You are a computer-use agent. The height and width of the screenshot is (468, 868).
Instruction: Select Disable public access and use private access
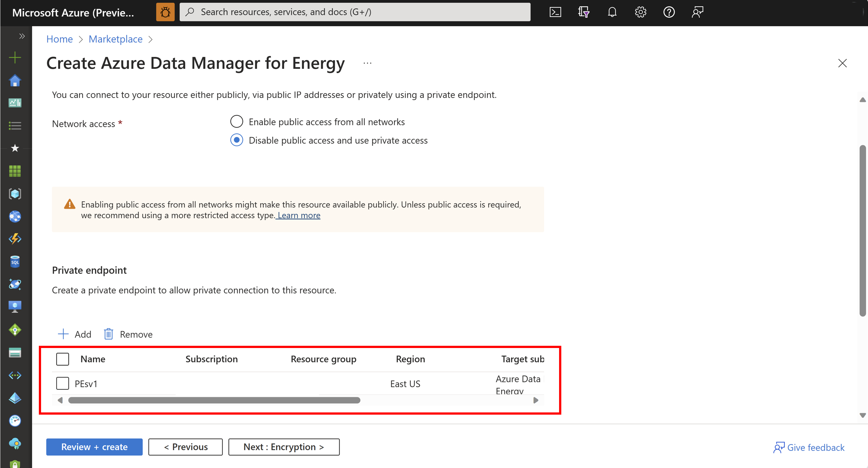(x=237, y=140)
